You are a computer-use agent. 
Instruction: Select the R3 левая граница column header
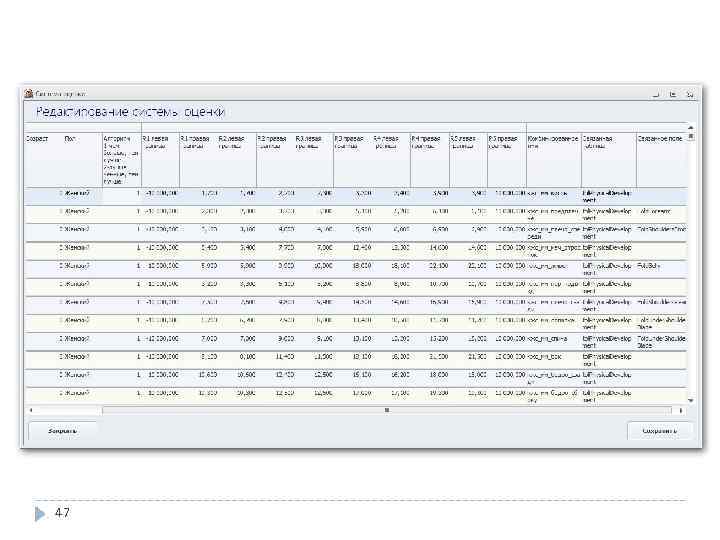(x=314, y=159)
